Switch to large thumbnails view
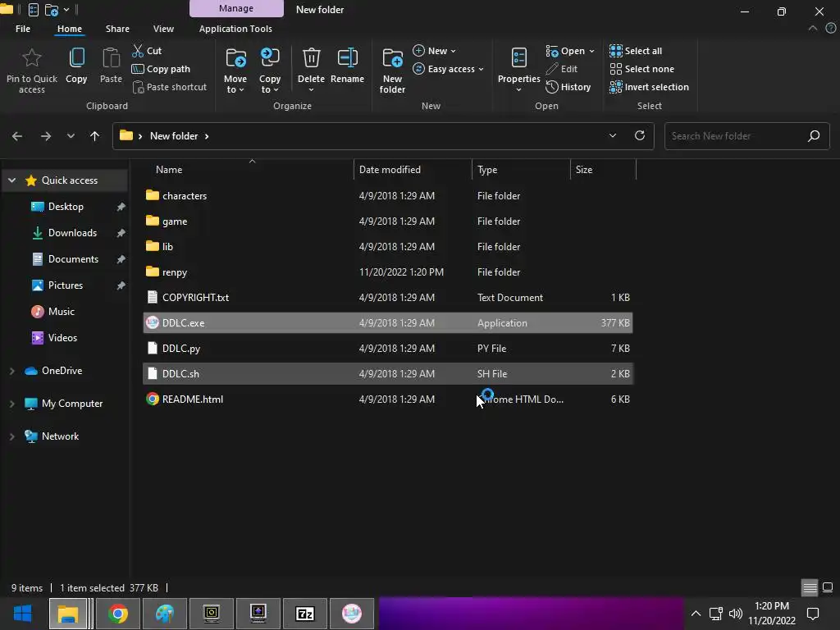The height and width of the screenshot is (630, 840). point(828,587)
